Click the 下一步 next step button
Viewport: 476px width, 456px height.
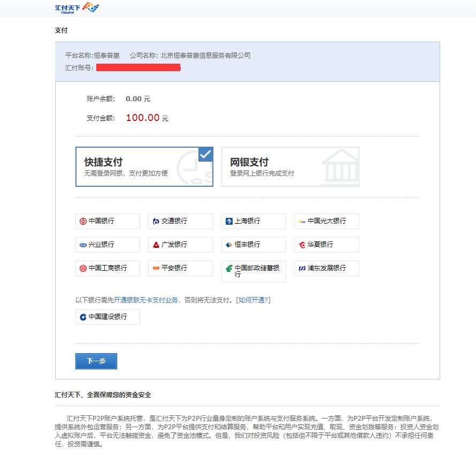[96, 361]
